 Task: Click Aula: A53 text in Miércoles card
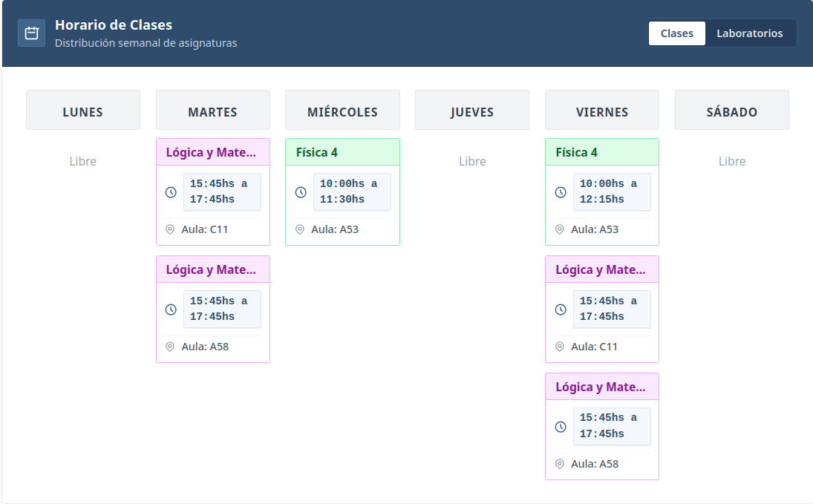click(335, 229)
